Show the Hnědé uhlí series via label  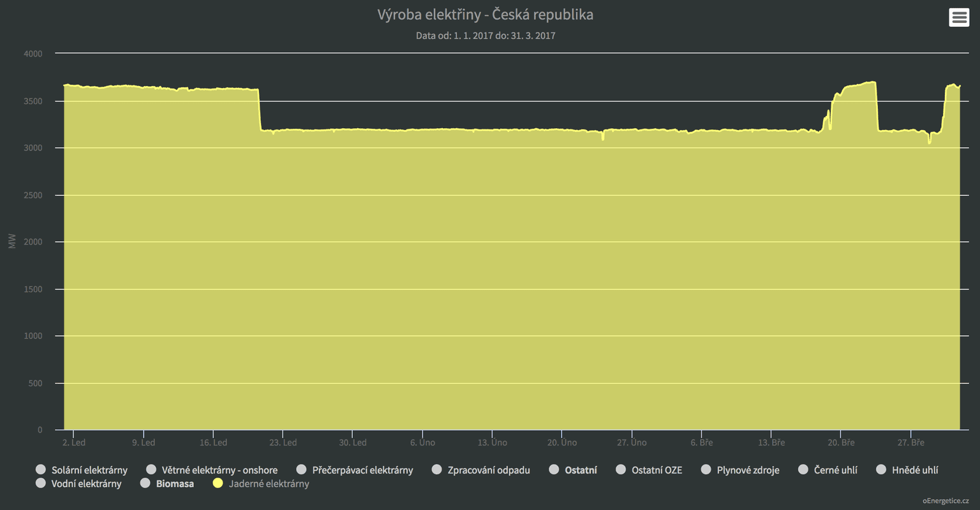point(914,470)
